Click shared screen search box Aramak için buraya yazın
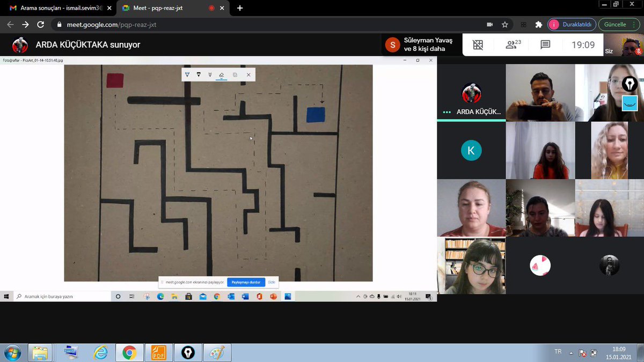This screenshot has width=644, height=362. [63, 297]
